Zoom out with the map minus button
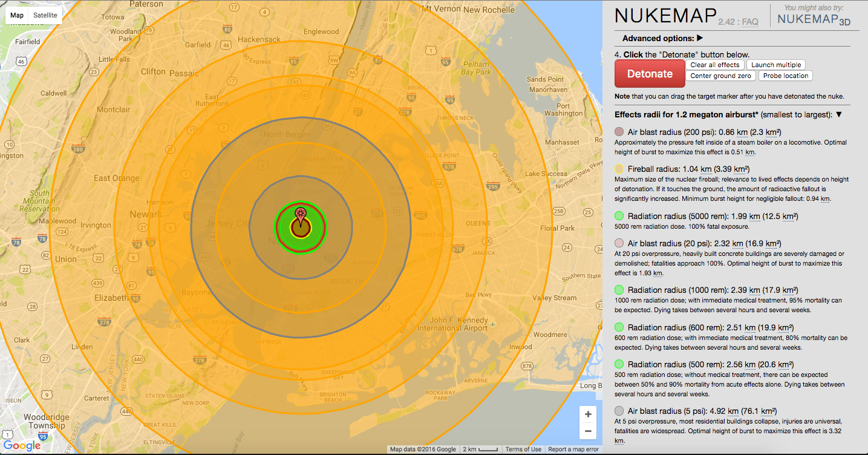Viewport: 868px width, 455px height. click(x=587, y=431)
